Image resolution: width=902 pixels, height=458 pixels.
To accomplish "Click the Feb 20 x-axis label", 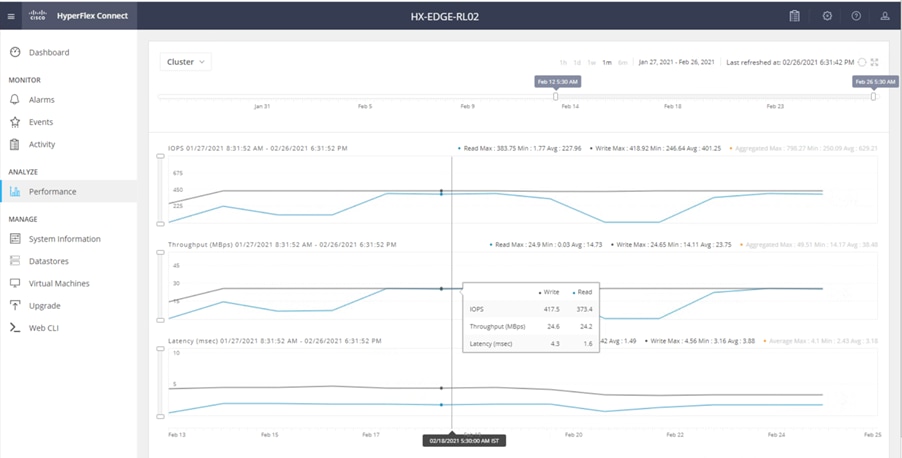I will click(574, 435).
